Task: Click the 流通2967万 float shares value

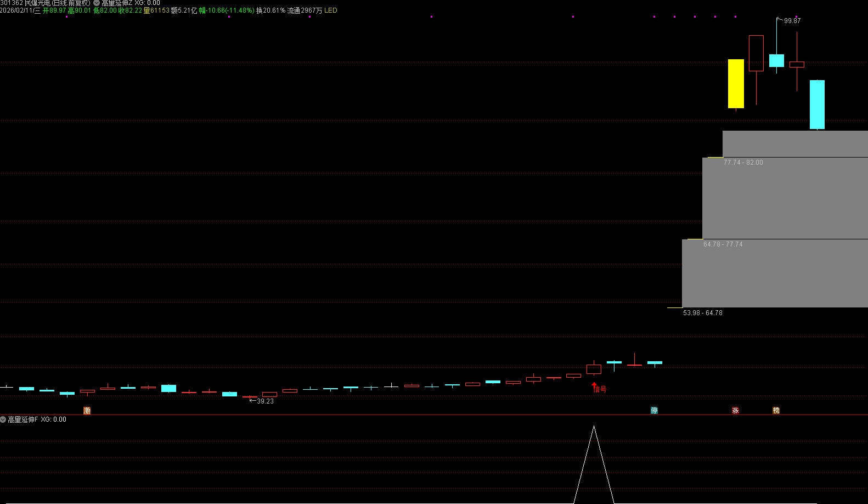Action: click(x=305, y=10)
